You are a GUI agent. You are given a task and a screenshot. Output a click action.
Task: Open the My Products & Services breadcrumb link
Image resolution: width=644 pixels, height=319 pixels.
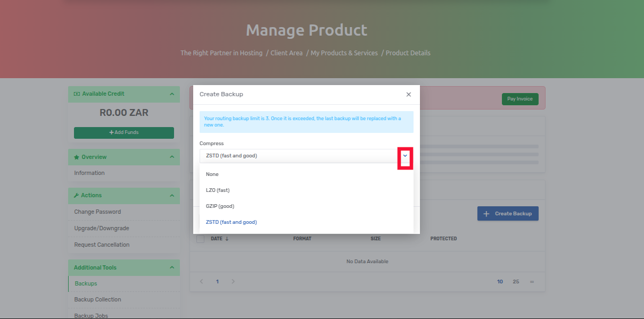click(x=344, y=53)
